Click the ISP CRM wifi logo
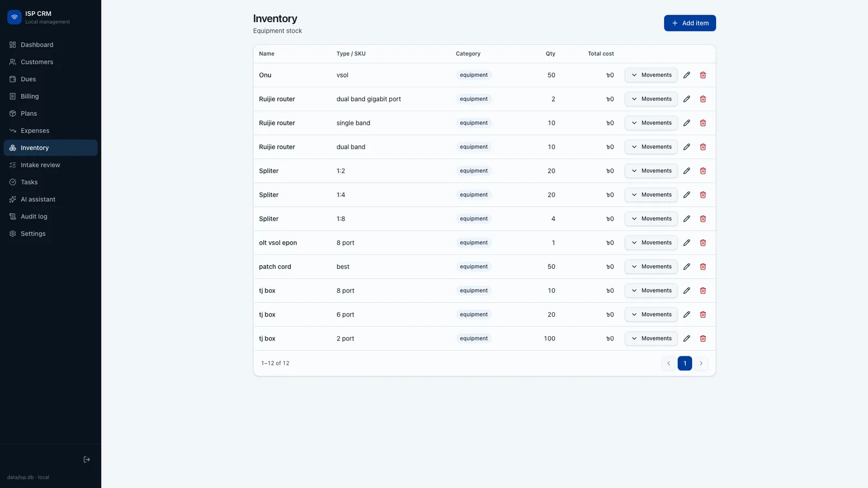The height and width of the screenshot is (488, 868). click(x=15, y=17)
